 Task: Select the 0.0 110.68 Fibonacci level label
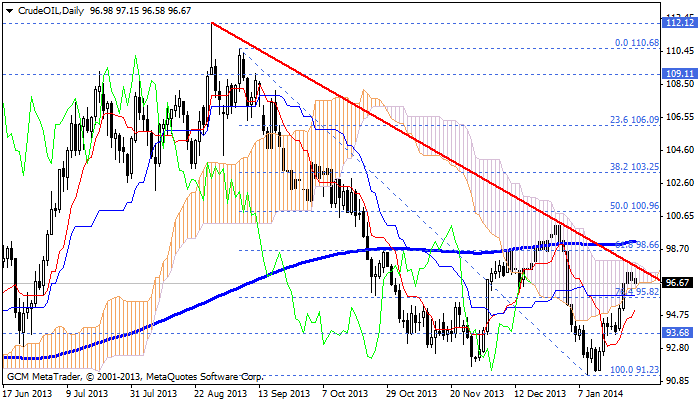(637, 44)
